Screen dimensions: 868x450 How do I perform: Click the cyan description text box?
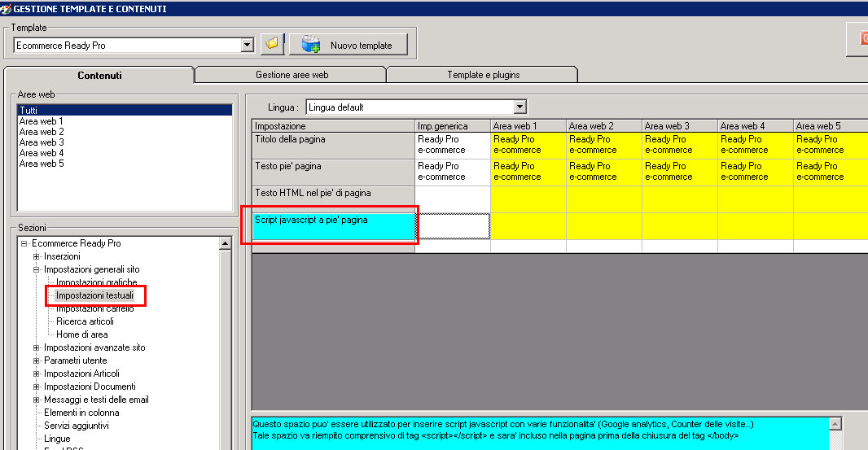click(540, 434)
